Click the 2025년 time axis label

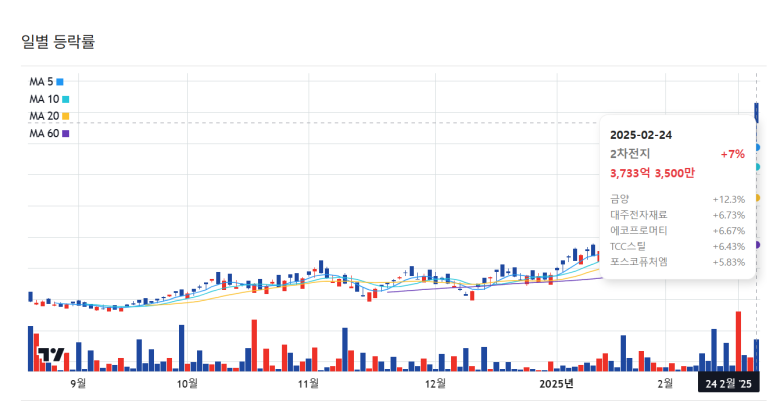tap(557, 384)
